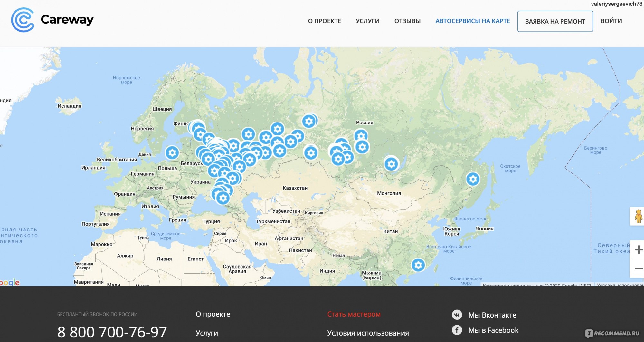The width and height of the screenshot is (644, 342).
Task: Call the number 8 800 700-76-97
Action: click(112, 332)
